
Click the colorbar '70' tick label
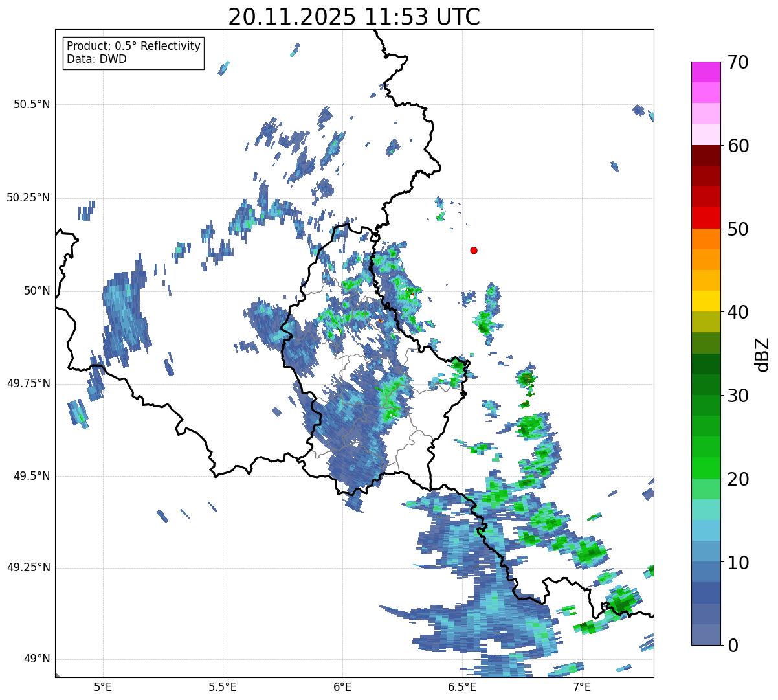(x=737, y=63)
